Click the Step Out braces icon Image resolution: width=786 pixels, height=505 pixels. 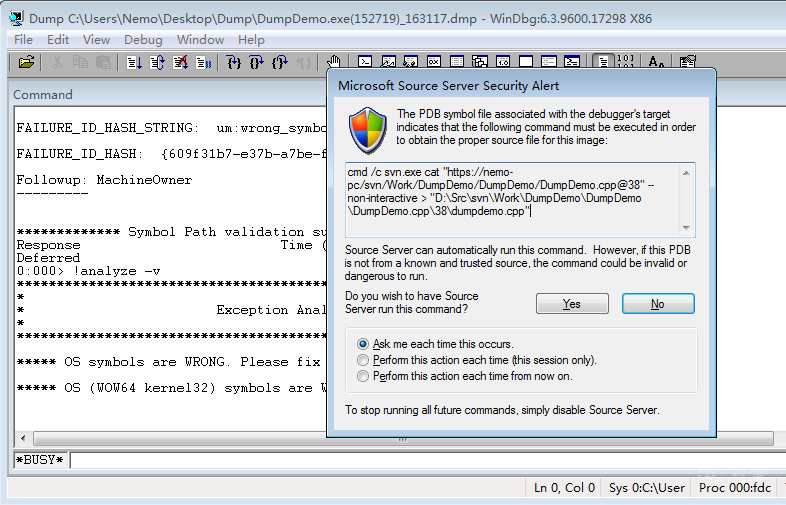click(x=280, y=62)
